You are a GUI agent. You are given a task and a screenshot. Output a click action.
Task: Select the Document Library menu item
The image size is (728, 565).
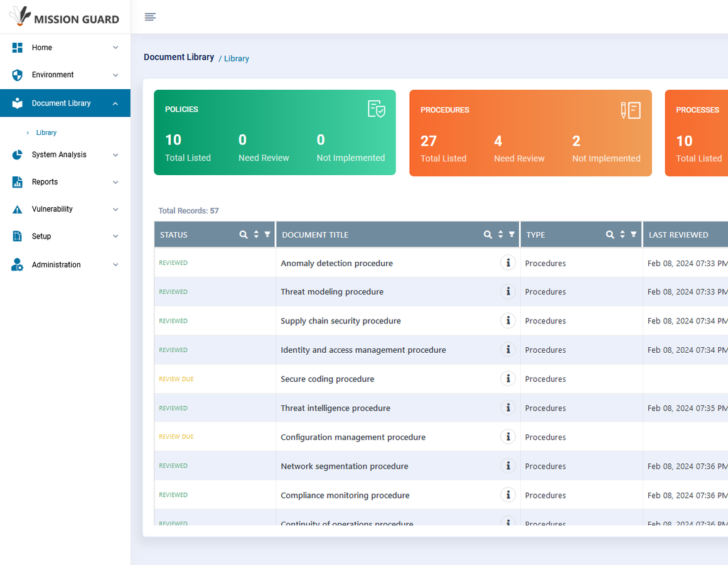(x=65, y=103)
